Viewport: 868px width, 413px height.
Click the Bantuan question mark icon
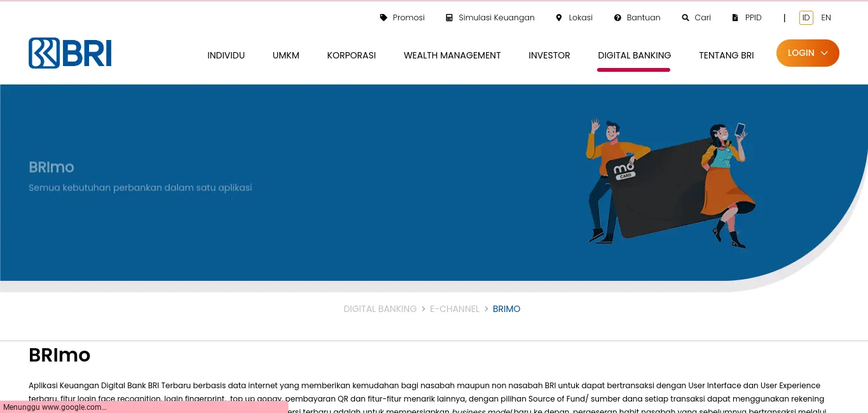[x=617, y=18]
